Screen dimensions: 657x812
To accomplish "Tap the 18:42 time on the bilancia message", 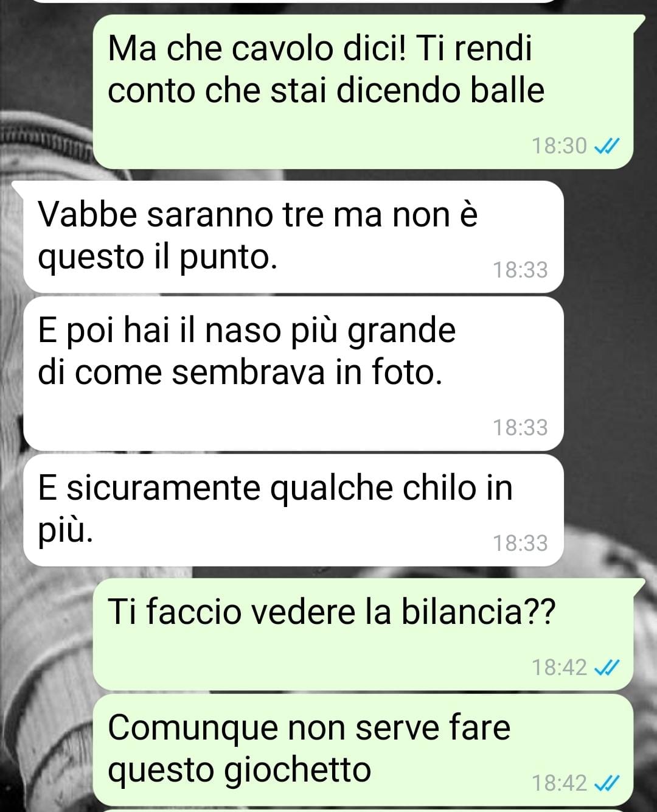I will click(559, 668).
